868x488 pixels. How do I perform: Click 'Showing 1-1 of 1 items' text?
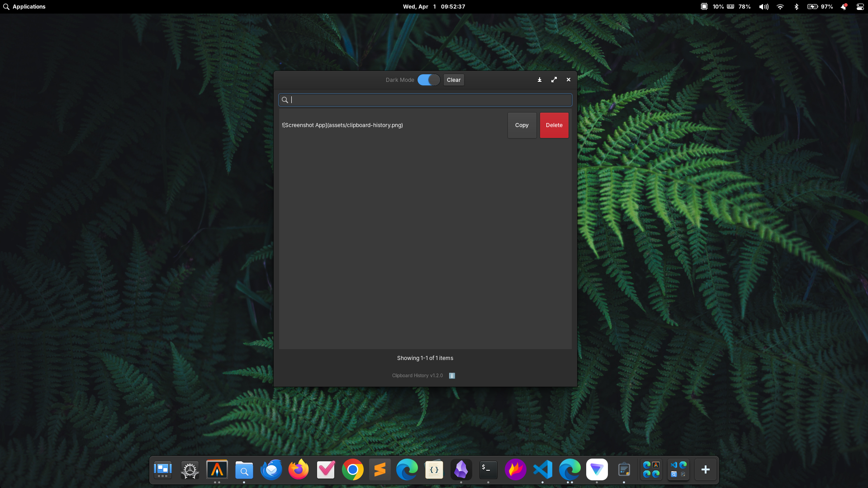425,358
